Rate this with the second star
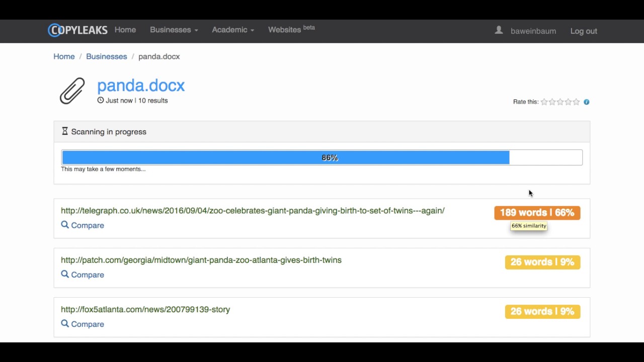The image size is (644, 362). click(552, 102)
